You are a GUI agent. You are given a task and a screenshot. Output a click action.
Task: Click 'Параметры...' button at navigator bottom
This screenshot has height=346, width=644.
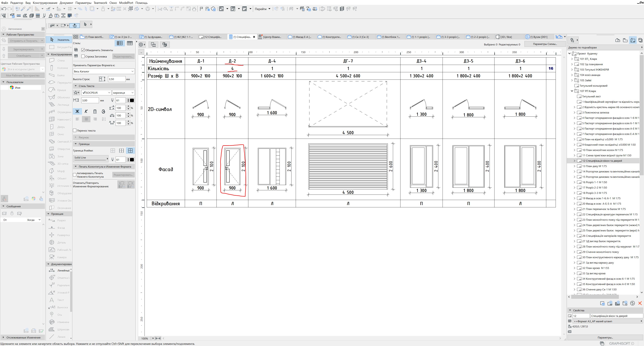click(x=605, y=337)
